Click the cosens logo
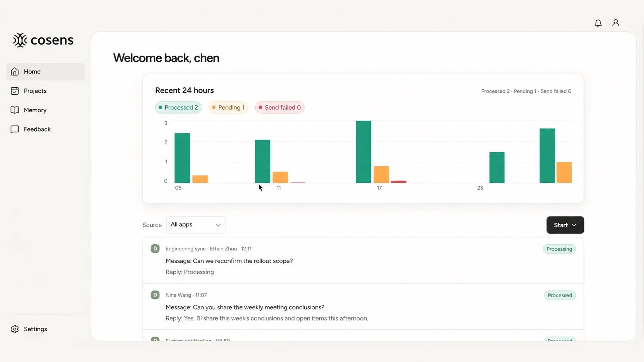Image resolution: width=644 pixels, height=362 pixels. [43, 40]
